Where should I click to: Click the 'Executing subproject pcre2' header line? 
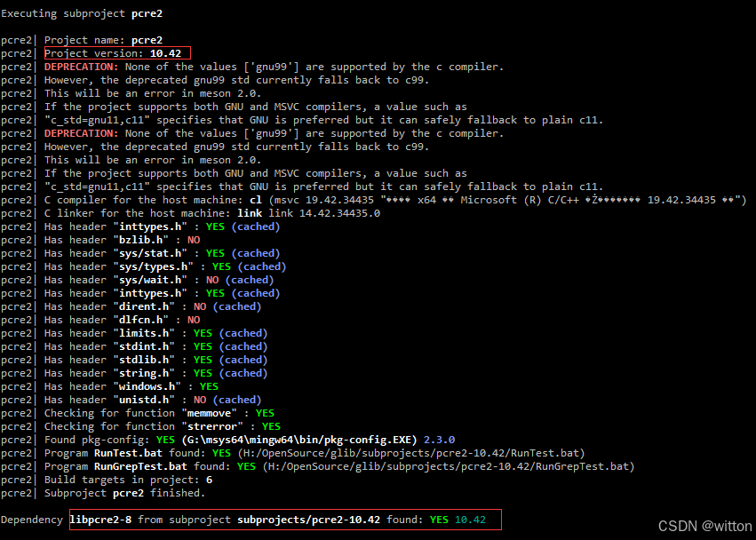point(82,13)
